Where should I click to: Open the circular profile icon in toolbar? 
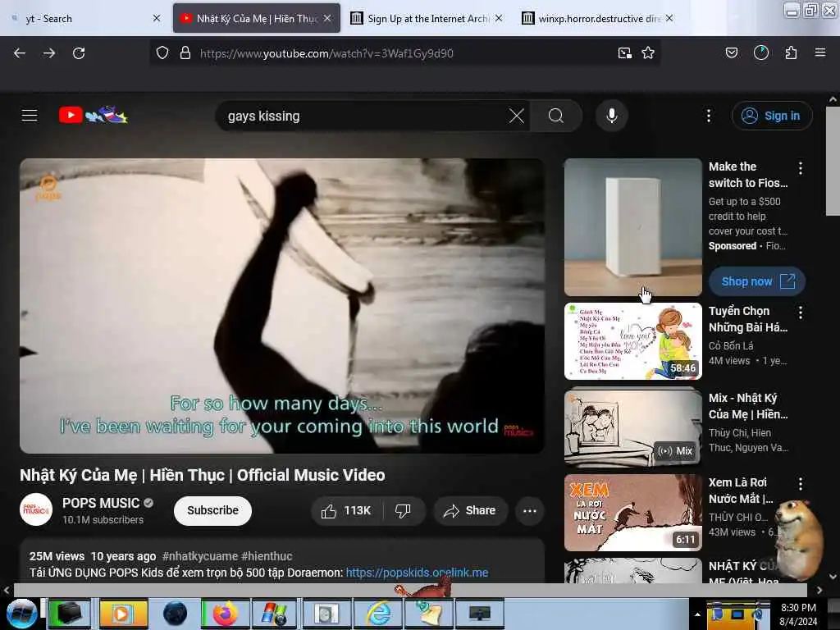761,52
